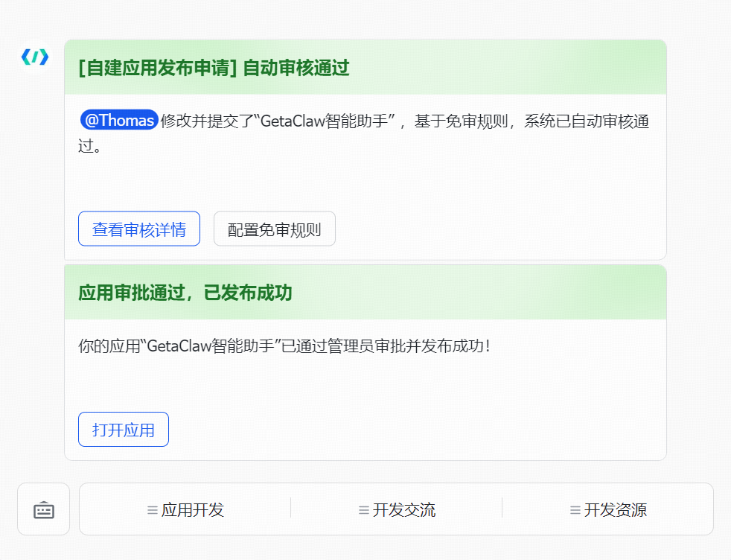731x560 pixels.
Task: Open 配置免审规则 settings
Action: click(x=274, y=229)
